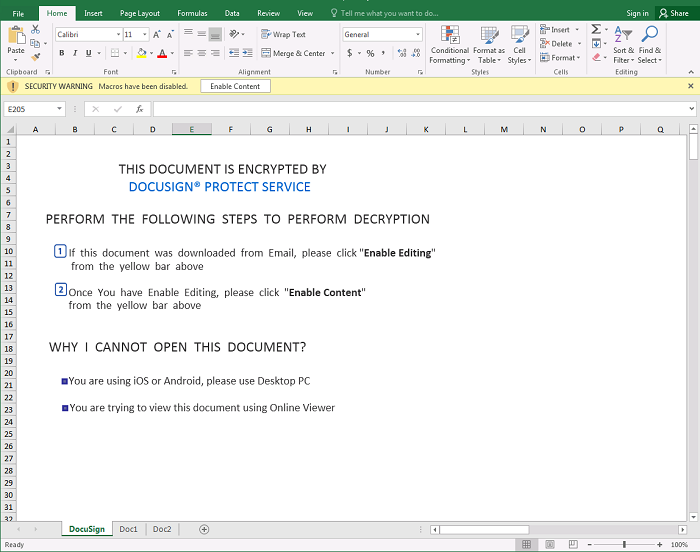Select the Format Painter brush icon
Image resolution: width=700 pixels, height=552 pixels.
(x=35, y=57)
